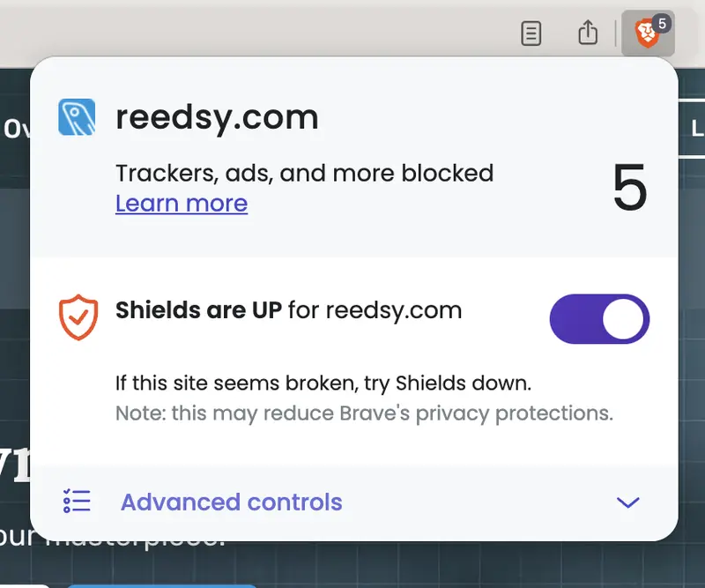Click the reedsy.com site name heading
Image resolution: width=705 pixels, height=588 pixels.
point(217,117)
